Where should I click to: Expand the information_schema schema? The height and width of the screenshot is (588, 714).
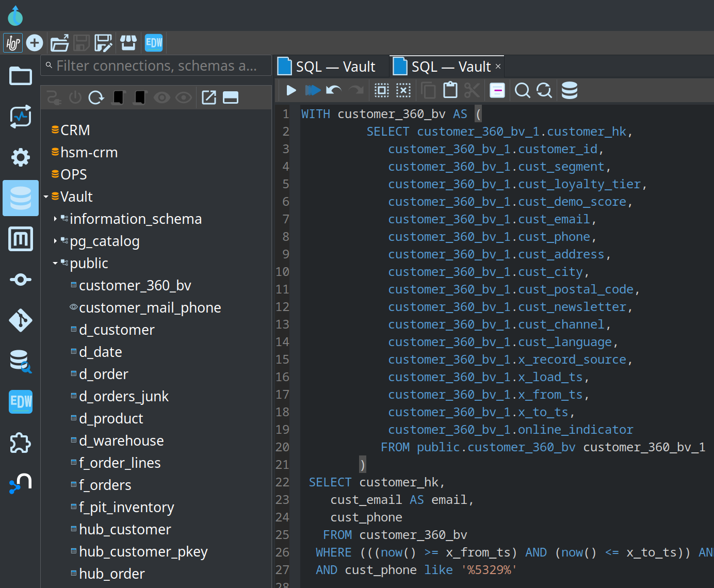pyautogui.click(x=55, y=219)
